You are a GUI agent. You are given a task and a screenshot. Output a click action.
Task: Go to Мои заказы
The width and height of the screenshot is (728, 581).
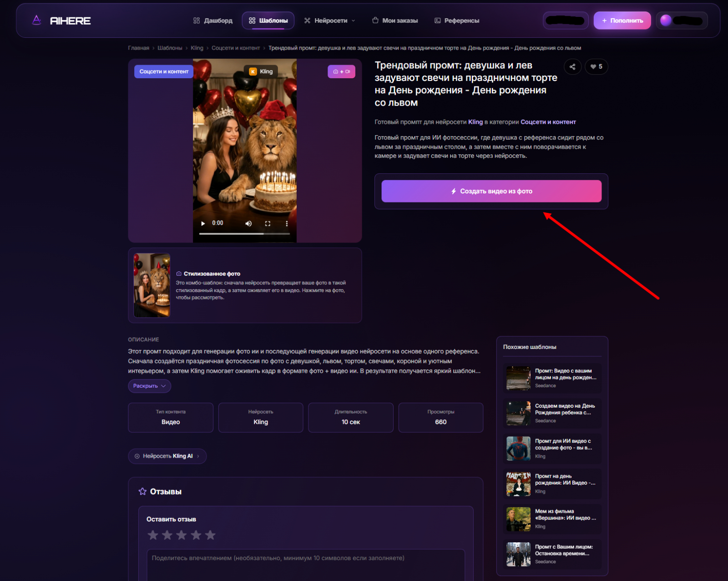pos(394,20)
